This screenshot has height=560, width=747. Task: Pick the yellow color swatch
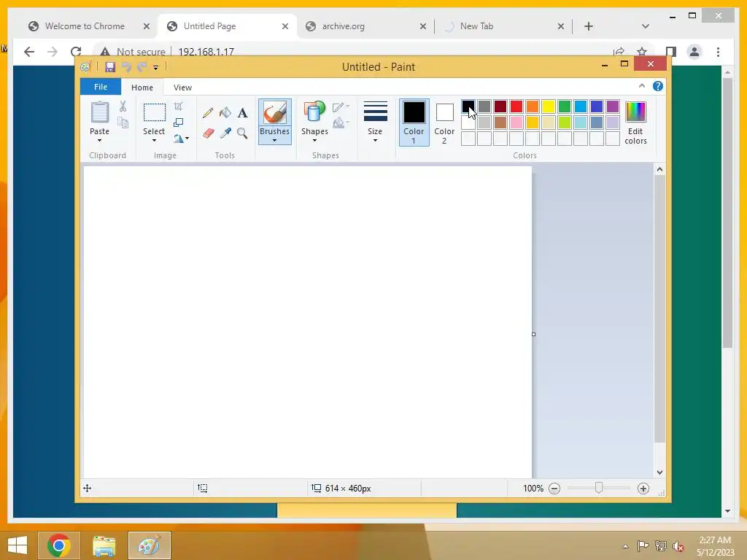[x=549, y=106]
